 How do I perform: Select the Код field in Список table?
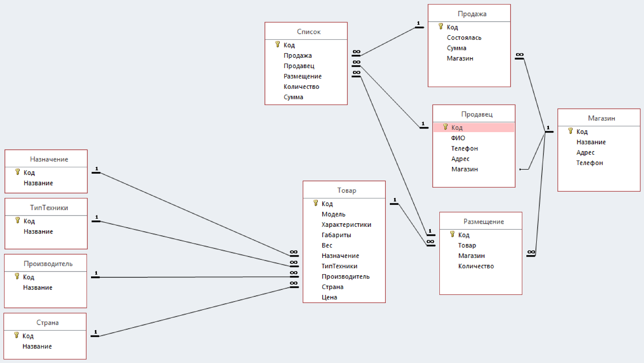[x=306, y=45]
